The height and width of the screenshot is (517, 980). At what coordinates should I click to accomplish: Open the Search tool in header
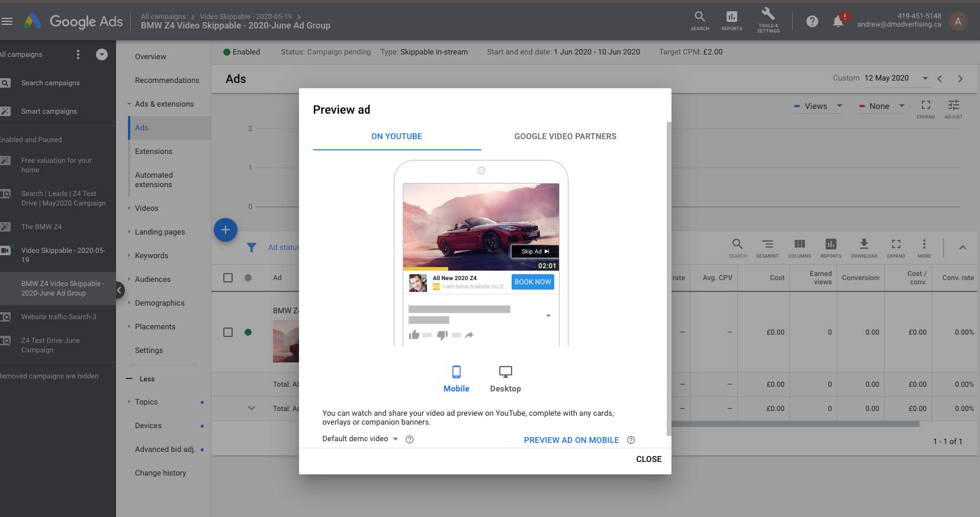[x=700, y=20]
